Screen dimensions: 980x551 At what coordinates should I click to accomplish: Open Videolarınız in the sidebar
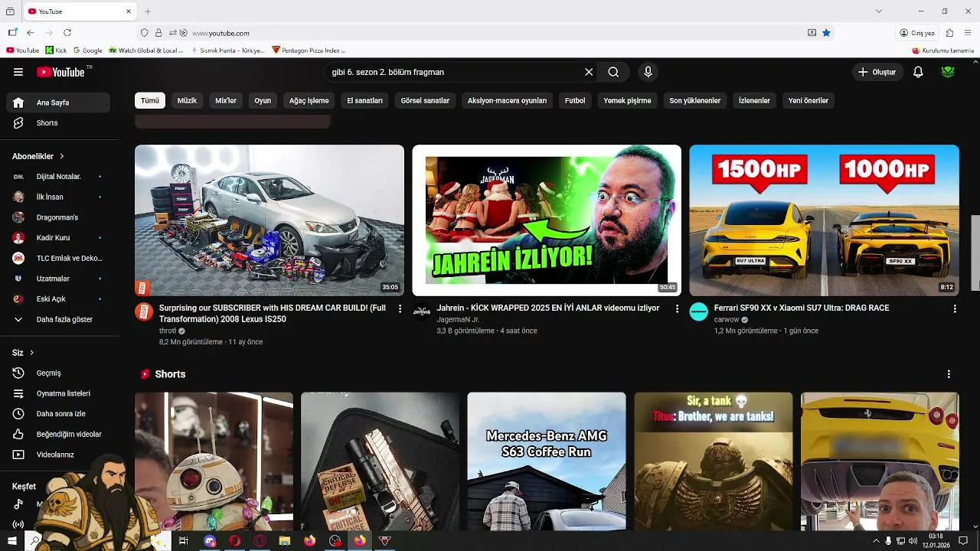click(x=58, y=455)
